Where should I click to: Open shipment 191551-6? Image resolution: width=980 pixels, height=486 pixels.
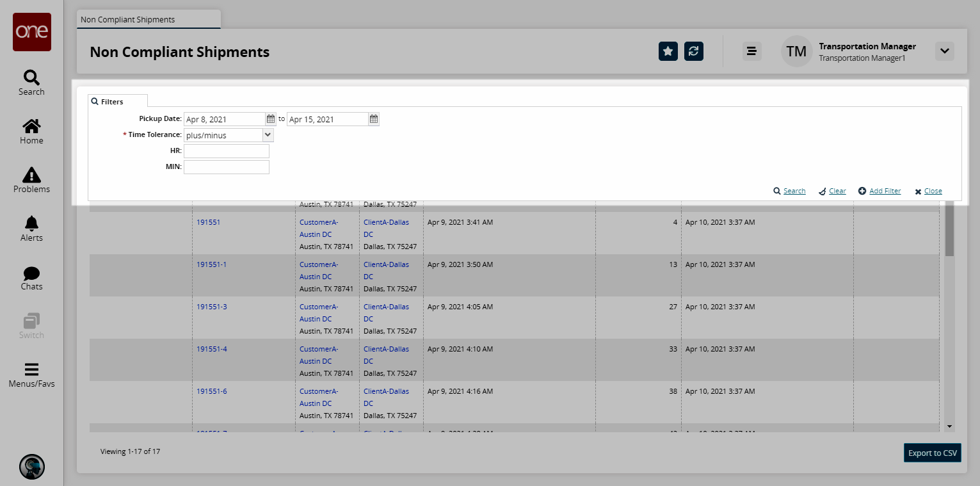point(211,391)
